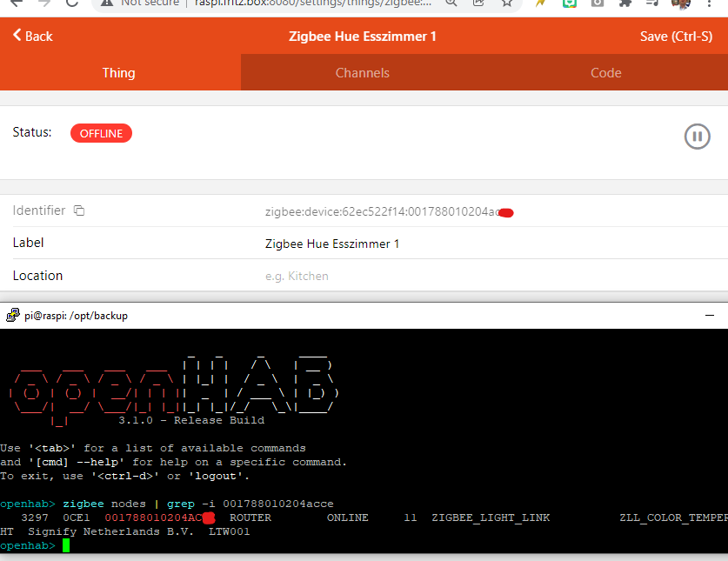Click node ID 3297 in terminal
Screen dimensions: 728x561
(x=35, y=518)
